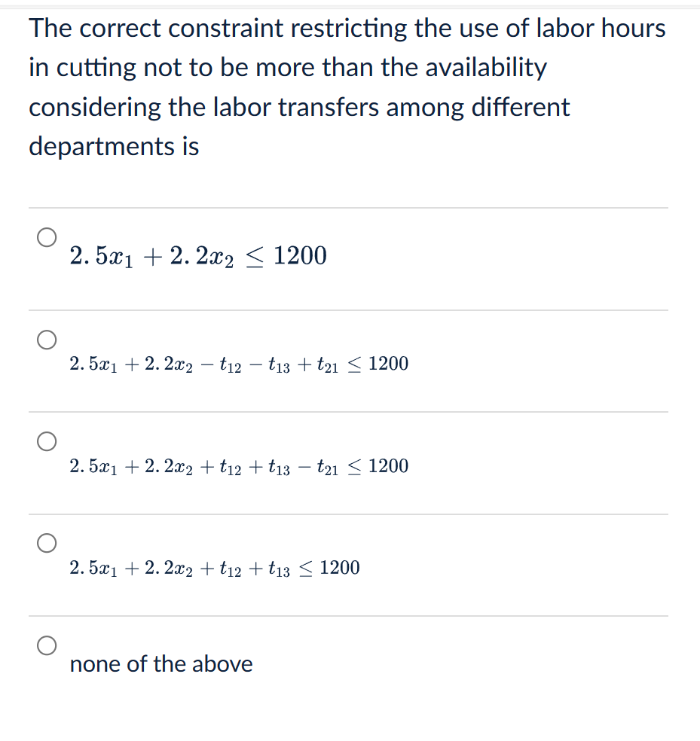Select the option with 2.5x1 + 2.2x2 ≤ 1200
Screen dimensions: 700x741
pyautogui.click(x=47, y=236)
